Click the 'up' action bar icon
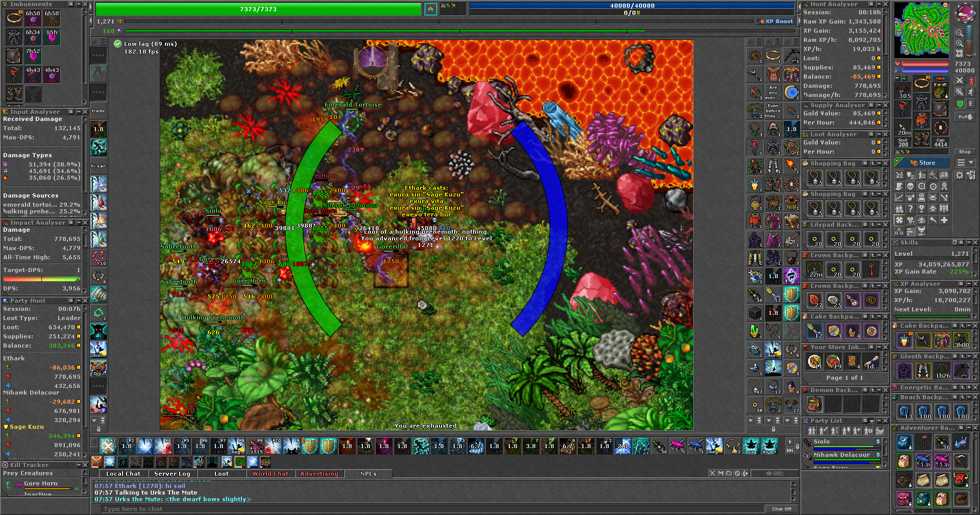Image resolution: width=980 pixels, height=515 pixels. [x=751, y=446]
